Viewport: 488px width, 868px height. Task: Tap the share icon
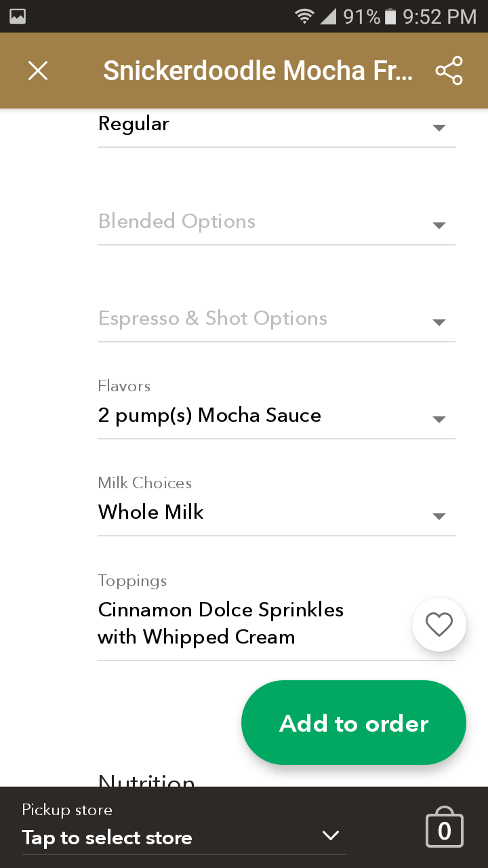click(449, 71)
